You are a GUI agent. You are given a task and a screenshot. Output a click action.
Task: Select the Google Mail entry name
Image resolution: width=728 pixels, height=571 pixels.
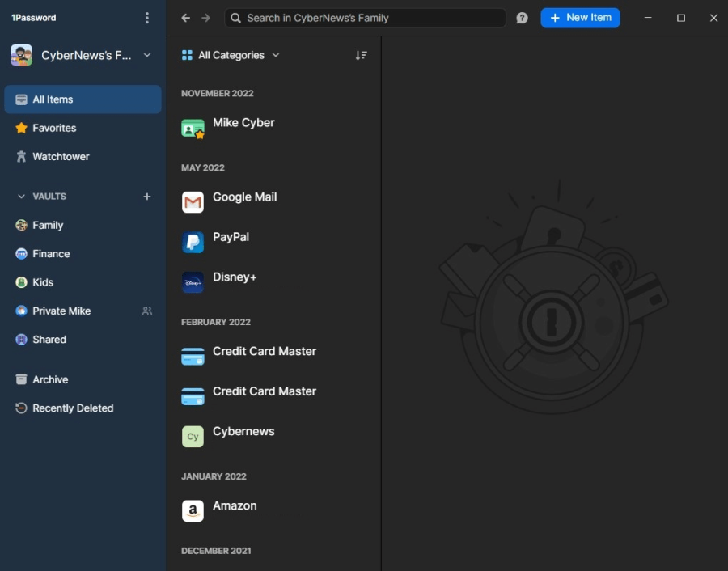coord(244,197)
